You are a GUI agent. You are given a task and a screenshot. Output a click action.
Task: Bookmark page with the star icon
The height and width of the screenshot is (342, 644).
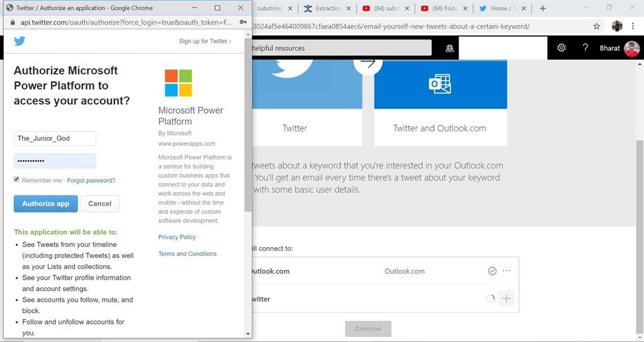pyautogui.click(x=596, y=26)
